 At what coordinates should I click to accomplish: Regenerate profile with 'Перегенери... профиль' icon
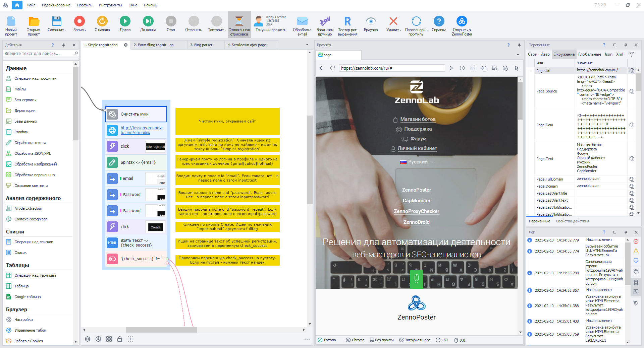pyautogui.click(x=416, y=21)
